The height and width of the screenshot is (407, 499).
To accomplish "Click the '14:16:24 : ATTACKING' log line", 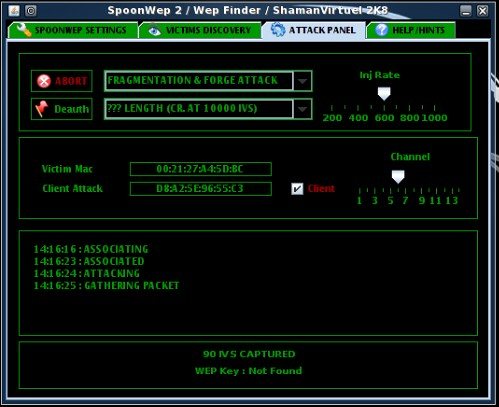I will click(87, 273).
